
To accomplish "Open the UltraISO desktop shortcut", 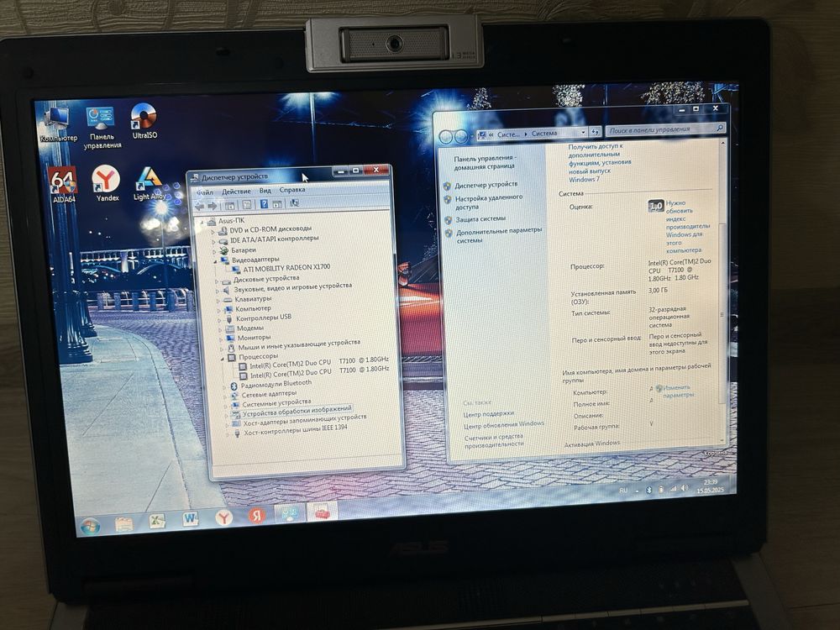I will click(x=144, y=122).
